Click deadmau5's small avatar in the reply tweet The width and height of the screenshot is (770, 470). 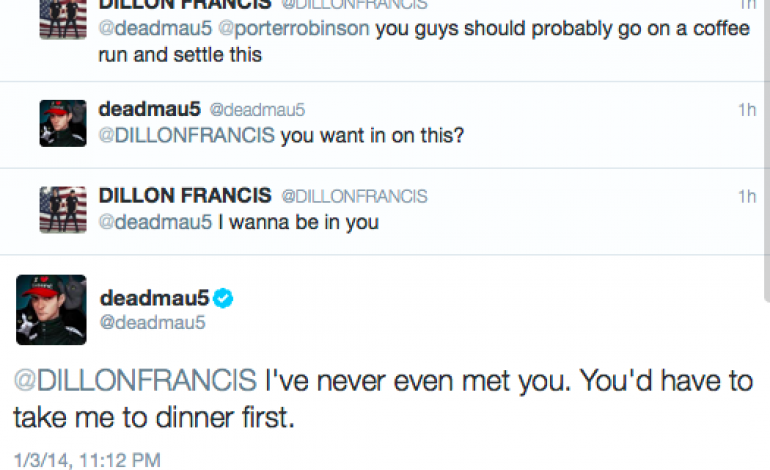[62, 122]
